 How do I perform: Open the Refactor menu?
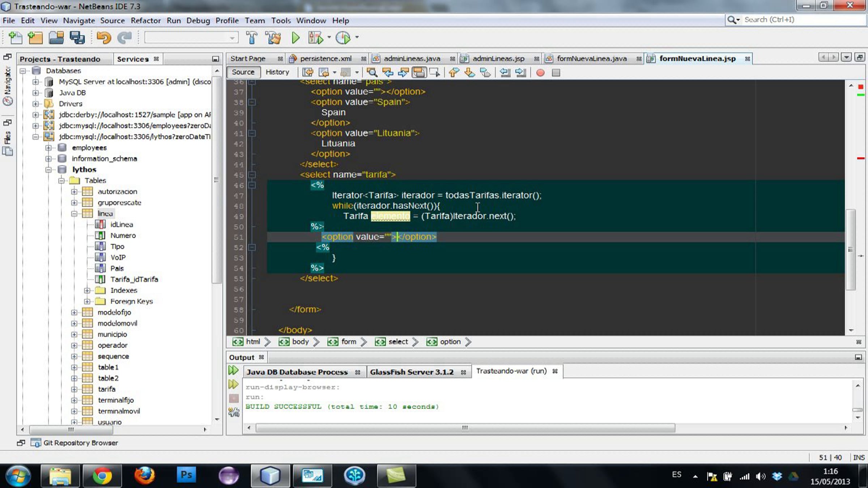(145, 21)
